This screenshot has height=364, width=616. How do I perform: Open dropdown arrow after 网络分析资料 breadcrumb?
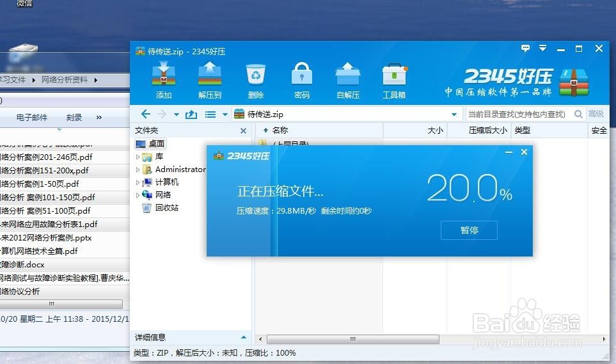coord(96,80)
